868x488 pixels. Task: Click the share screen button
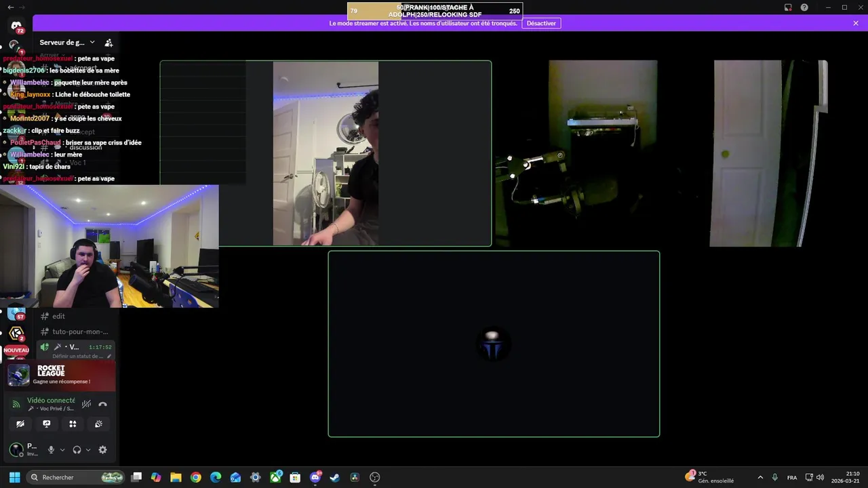coord(47,424)
